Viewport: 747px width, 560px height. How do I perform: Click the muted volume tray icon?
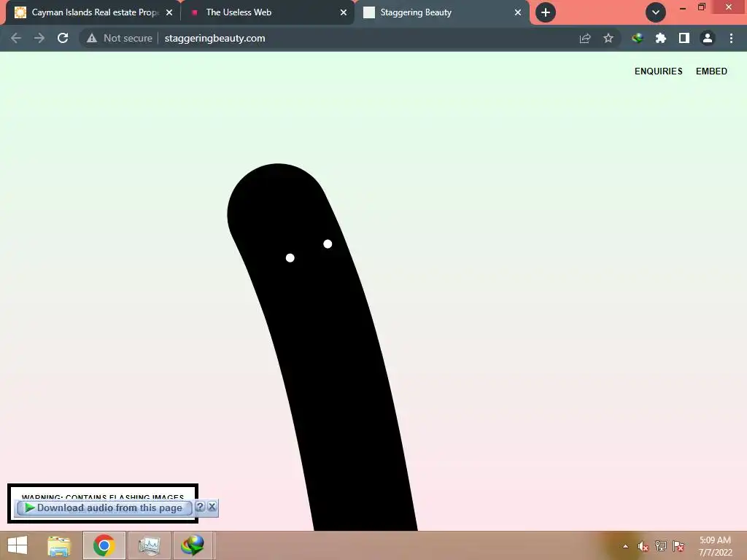click(643, 546)
